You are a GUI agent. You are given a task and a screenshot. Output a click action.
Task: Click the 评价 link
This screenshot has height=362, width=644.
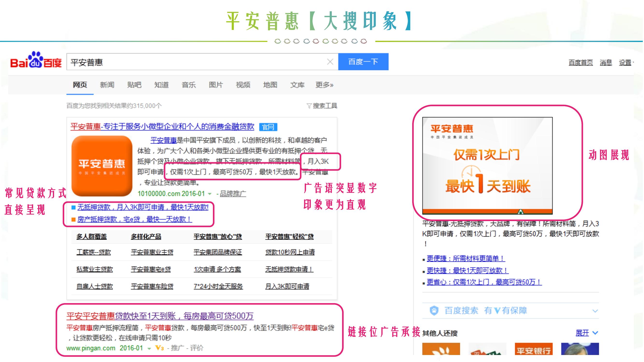(197, 348)
